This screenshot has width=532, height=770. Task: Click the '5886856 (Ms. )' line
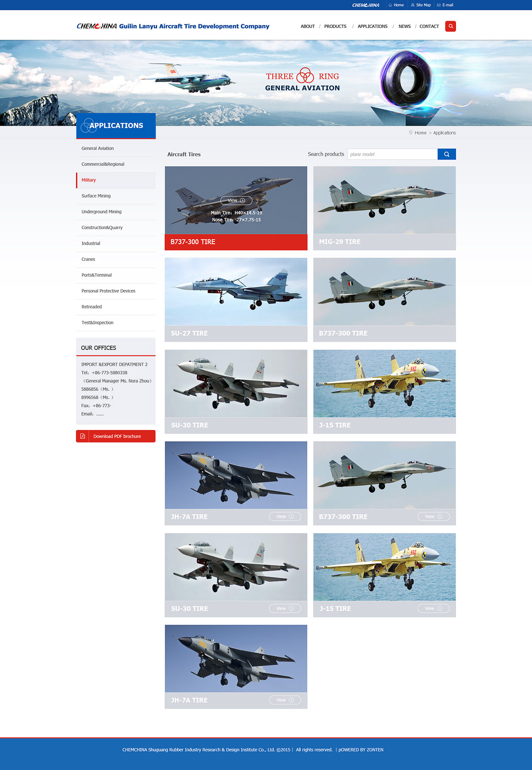click(98, 389)
